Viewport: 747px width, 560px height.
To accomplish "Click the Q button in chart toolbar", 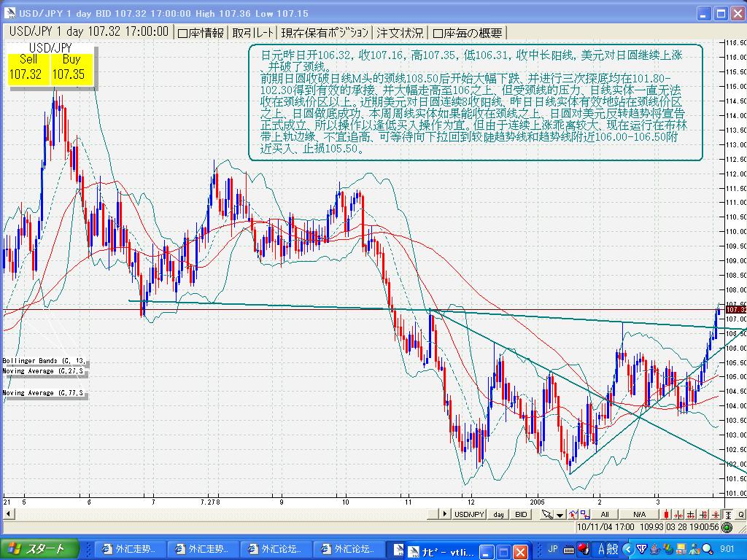I will [741, 514].
